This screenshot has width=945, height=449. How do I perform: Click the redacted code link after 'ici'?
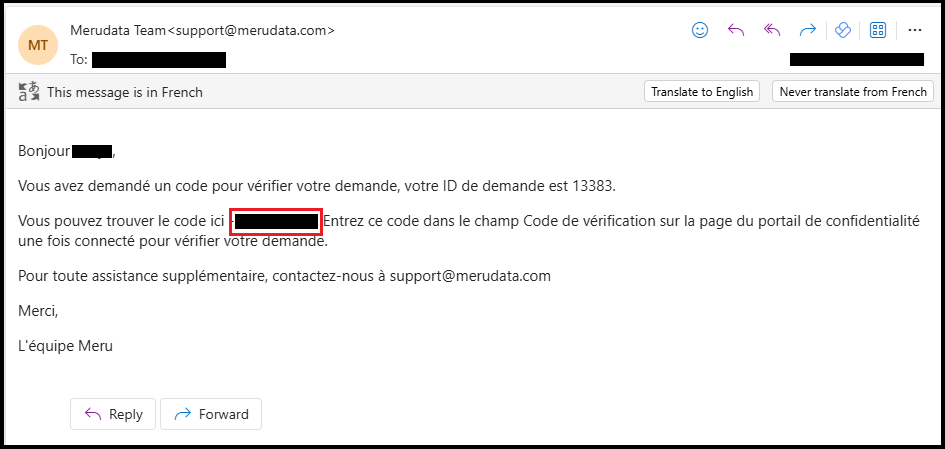(275, 221)
